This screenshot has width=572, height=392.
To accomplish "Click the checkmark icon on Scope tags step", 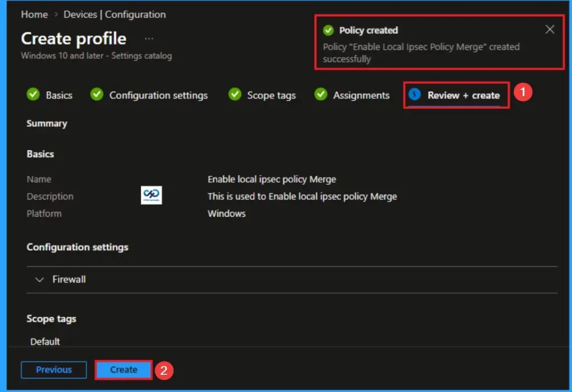I will coord(235,95).
